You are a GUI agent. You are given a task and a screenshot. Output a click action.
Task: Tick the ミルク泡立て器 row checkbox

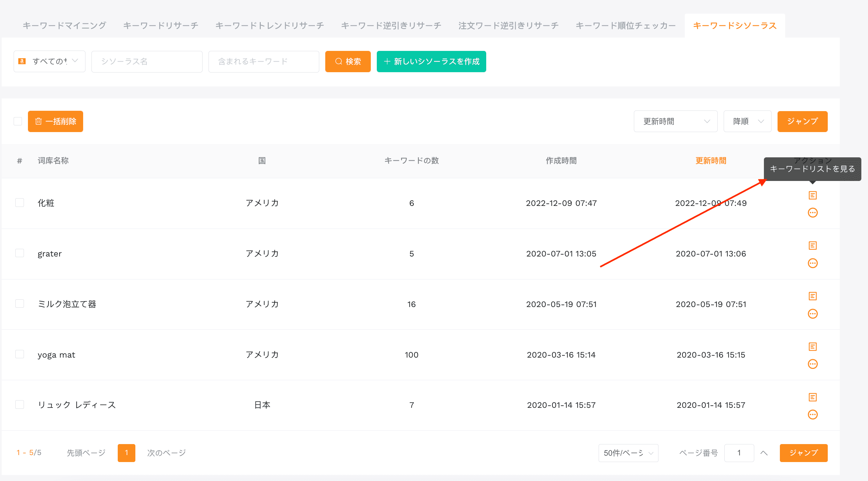coord(20,304)
